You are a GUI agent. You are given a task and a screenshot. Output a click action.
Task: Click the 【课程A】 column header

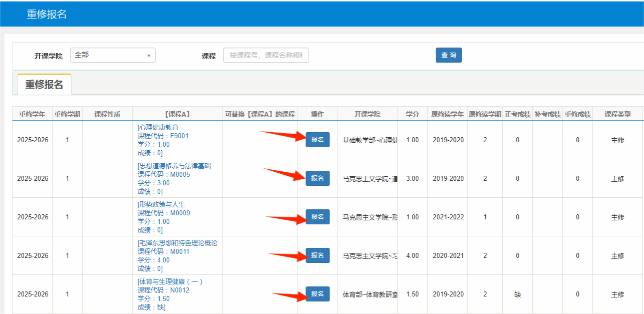(x=177, y=114)
